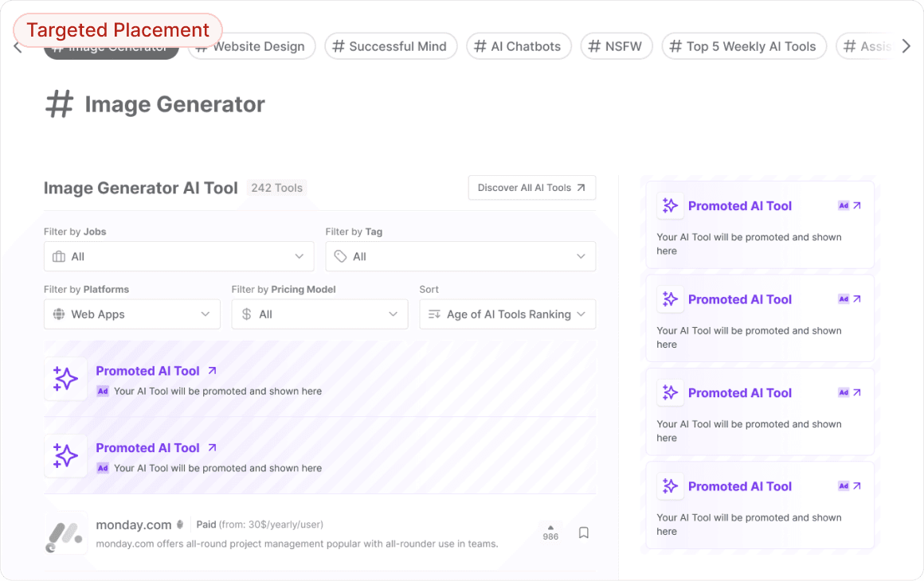Change sort from Age of AI Tools Ranking
This screenshot has width=924, height=581.
[x=507, y=314]
